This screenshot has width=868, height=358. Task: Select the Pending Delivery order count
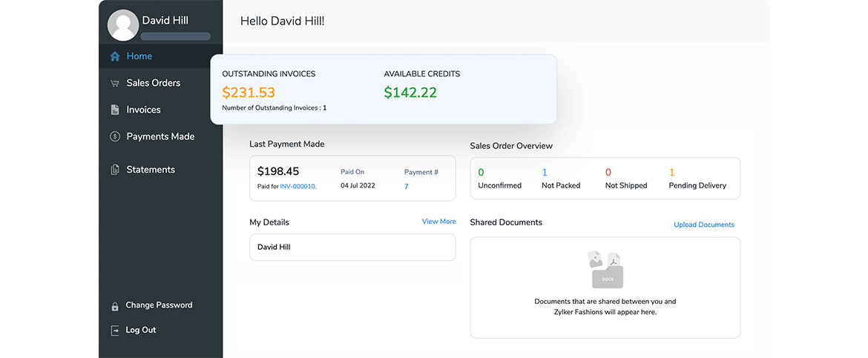click(x=672, y=173)
